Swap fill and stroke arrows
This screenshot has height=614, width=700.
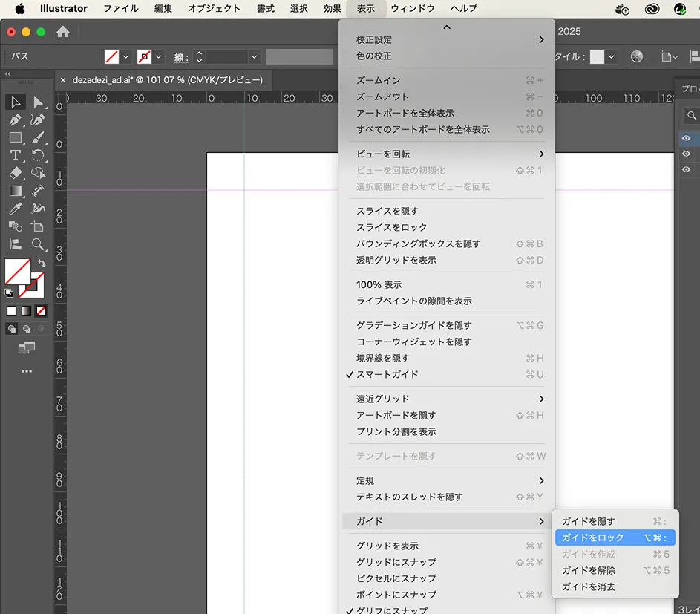pos(42,264)
